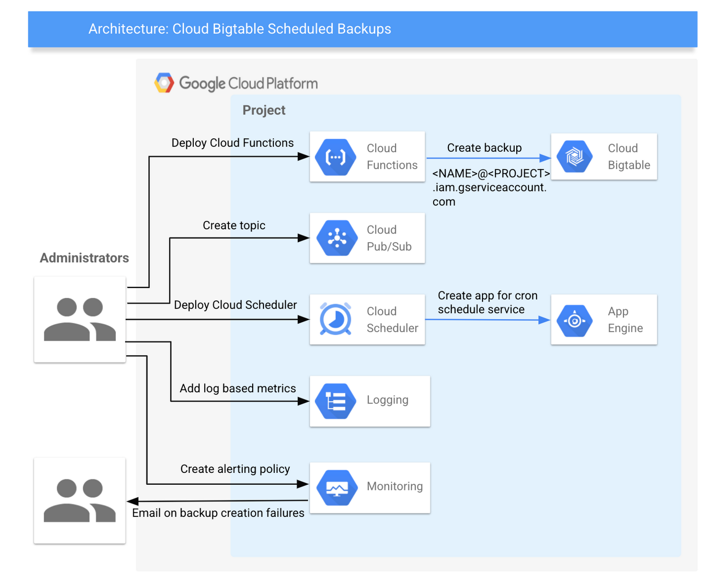Click the architecture title banner text

(x=240, y=29)
